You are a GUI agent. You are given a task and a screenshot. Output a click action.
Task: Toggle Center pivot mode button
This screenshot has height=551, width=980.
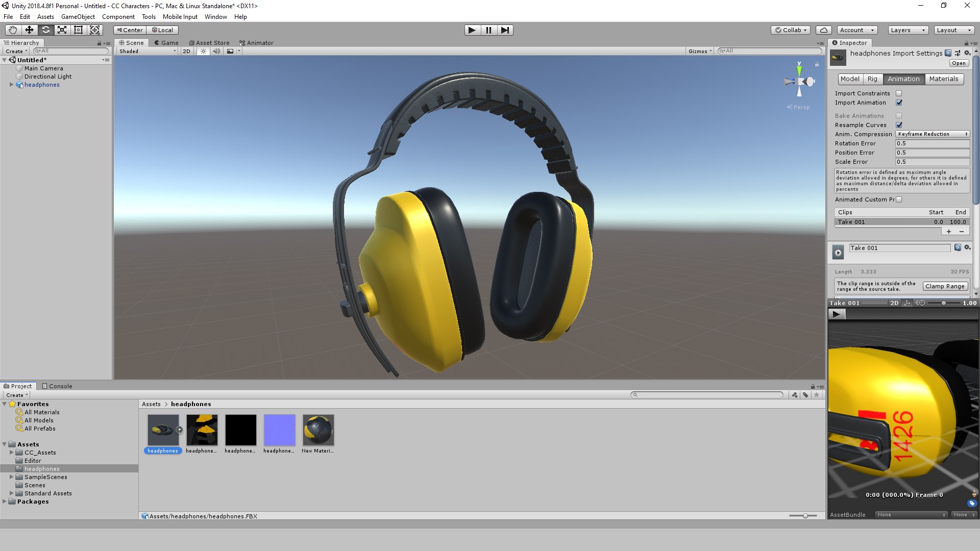point(130,30)
